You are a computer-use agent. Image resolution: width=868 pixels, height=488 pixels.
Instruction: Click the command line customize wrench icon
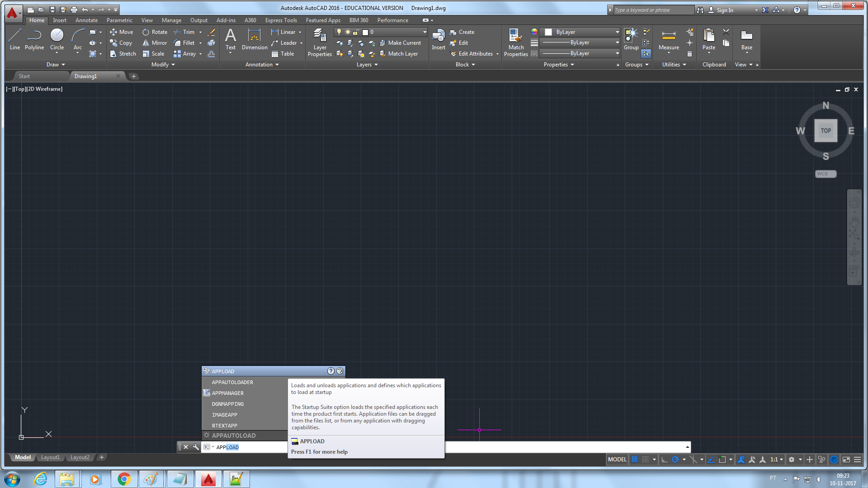(196, 447)
